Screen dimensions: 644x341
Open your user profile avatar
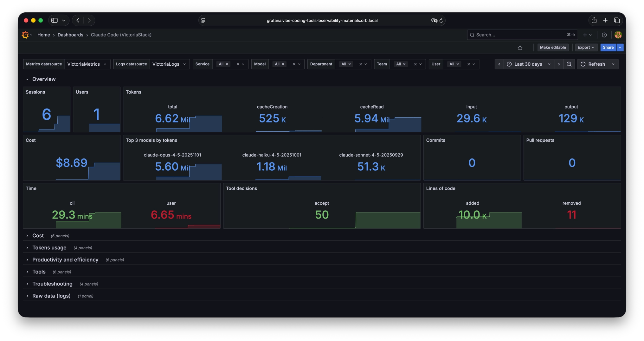click(618, 35)
